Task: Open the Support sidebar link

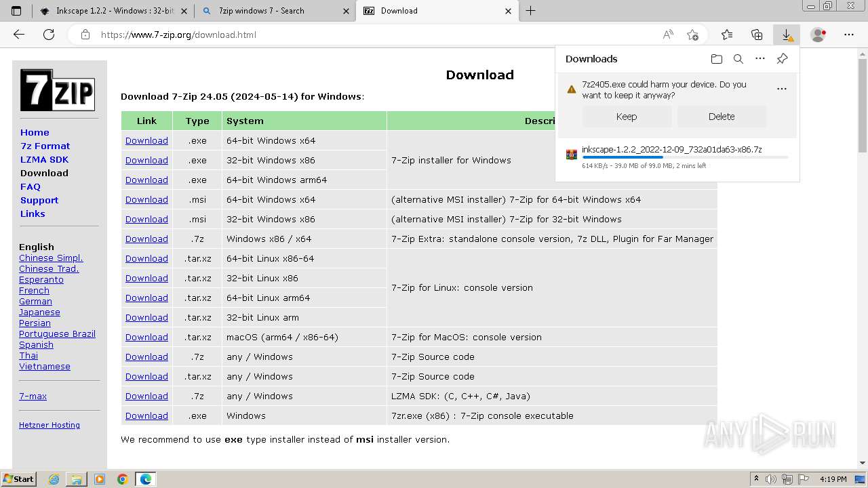Action: pyautogui.click(x=39, y=200)
